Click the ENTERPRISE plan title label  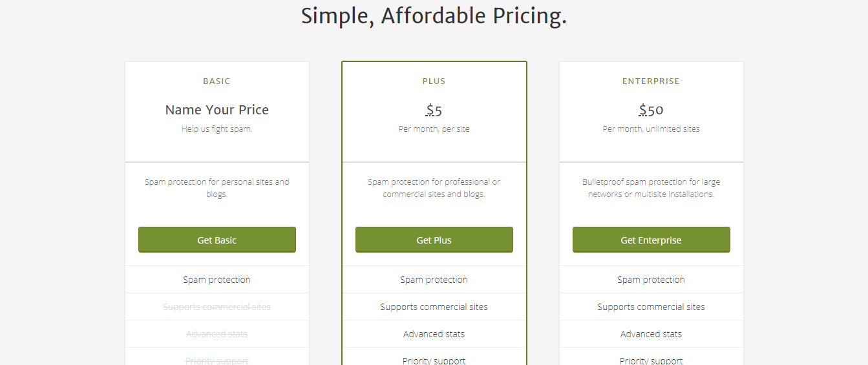pos(651,81)
